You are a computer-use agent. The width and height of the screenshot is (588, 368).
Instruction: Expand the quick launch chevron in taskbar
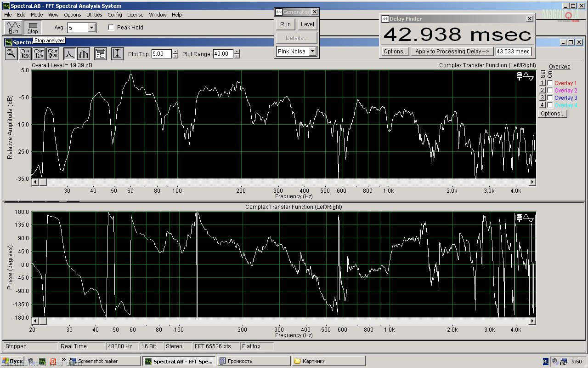[x=63, y=360]
